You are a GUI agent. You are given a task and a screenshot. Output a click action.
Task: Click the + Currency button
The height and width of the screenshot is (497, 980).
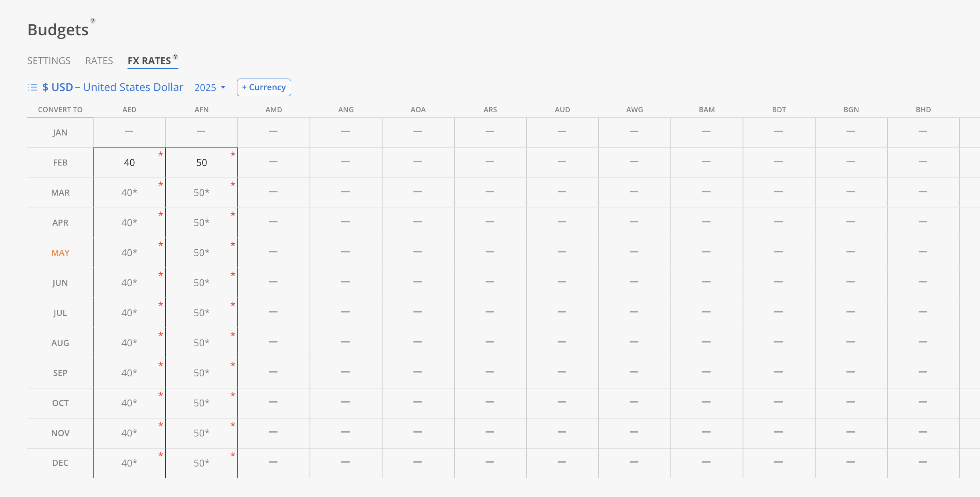(264, 87)
